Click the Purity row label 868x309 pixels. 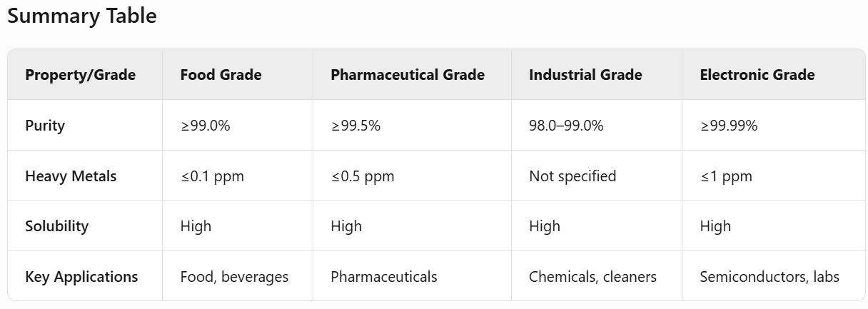click(45, 126)
